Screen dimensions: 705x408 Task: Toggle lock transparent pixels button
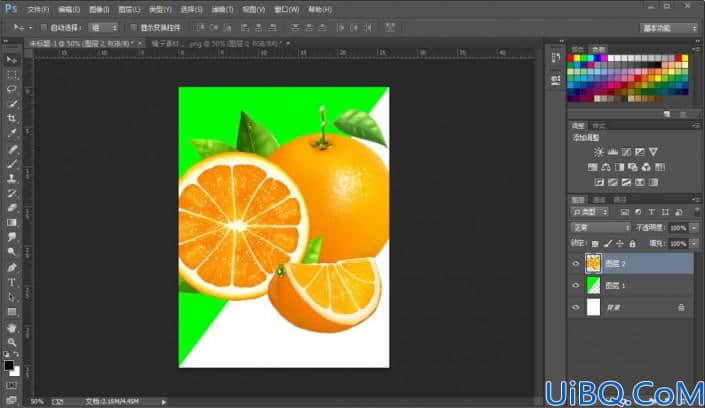pos(595,244)
